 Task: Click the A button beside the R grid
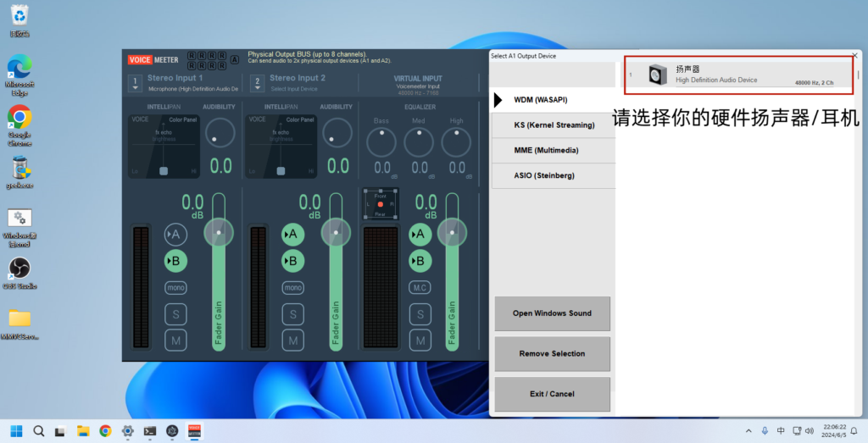[235, 60]
